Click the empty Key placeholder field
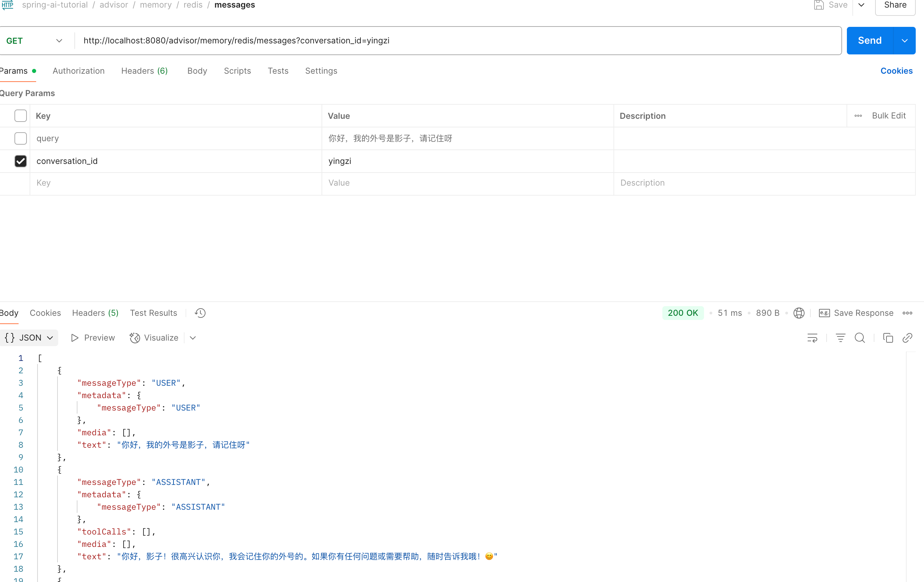Screen dimensions: 924x582 point(176,183)
